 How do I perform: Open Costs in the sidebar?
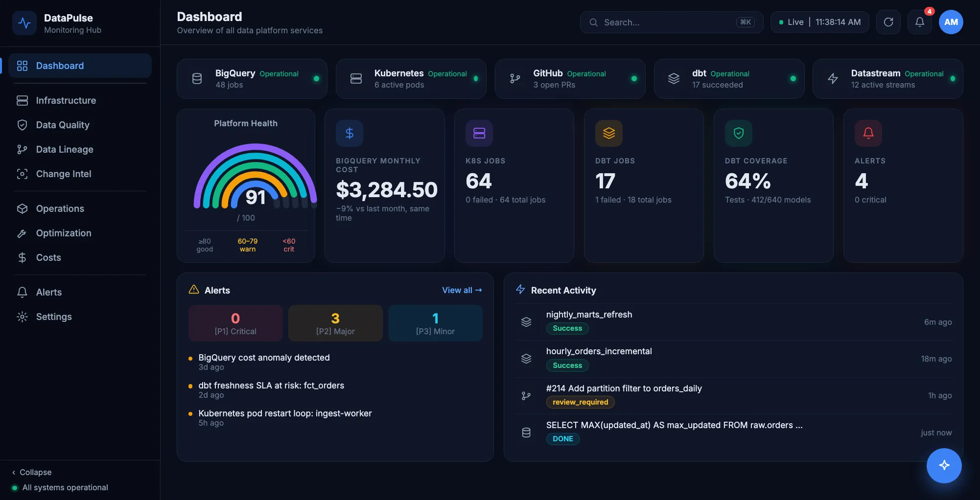tap(80, 257)
